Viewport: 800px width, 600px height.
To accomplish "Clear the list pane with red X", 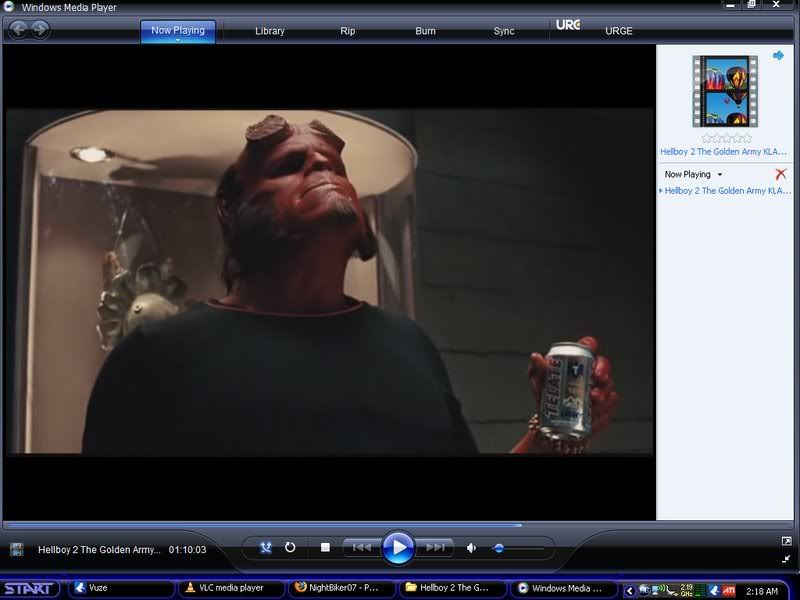I will 780,174.
